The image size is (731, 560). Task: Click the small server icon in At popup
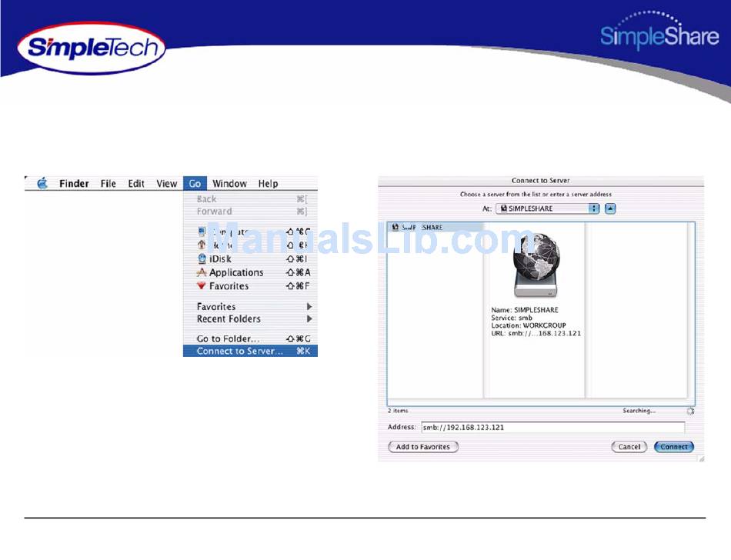(503, 208)
